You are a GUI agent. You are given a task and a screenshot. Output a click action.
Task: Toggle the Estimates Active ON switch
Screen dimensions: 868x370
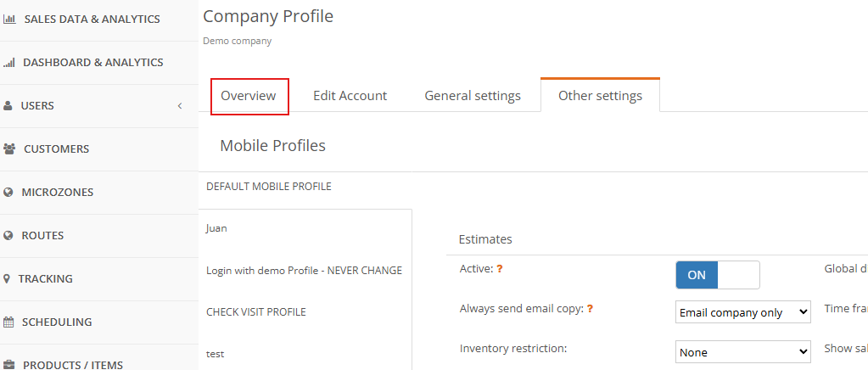pos(718,275)
